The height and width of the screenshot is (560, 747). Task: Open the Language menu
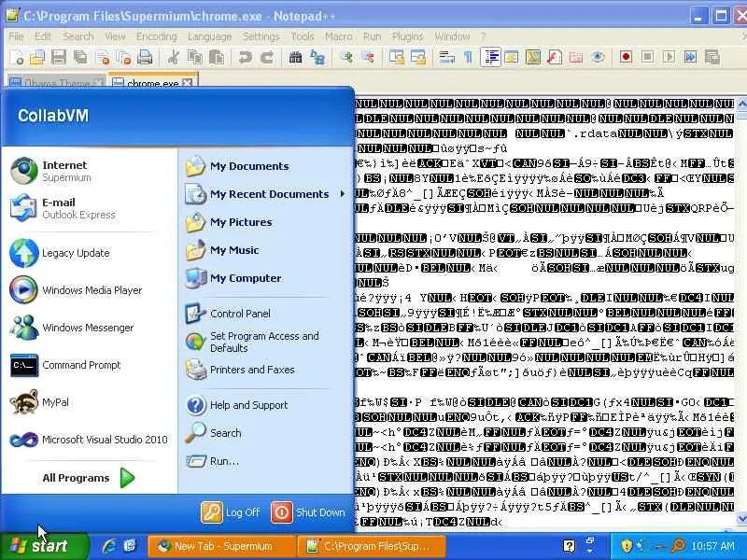coord(209,36)
